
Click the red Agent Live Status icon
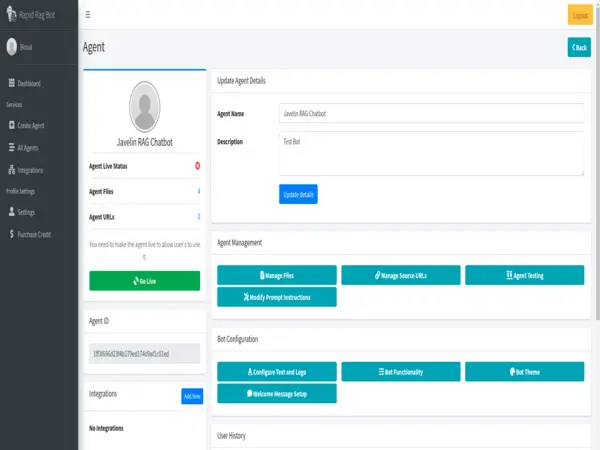click(197, 166)
